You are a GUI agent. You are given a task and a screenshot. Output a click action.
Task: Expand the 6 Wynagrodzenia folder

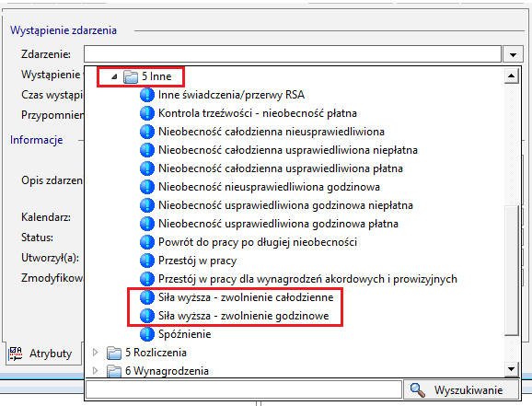point(96,371)
